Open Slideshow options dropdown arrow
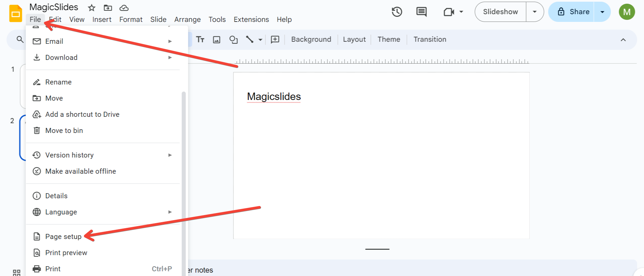Viewport: 644px width, 276px height. (535, 12)
